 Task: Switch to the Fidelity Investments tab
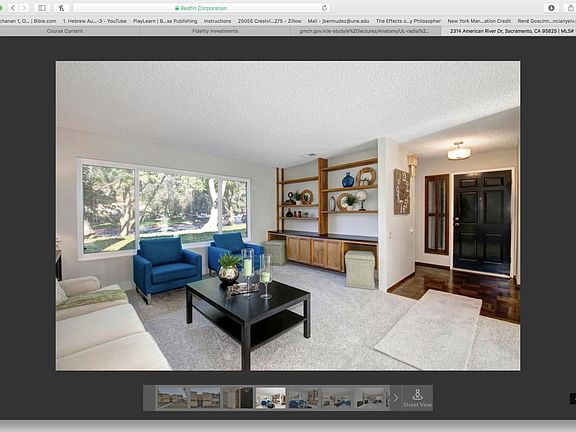pyautogui.click(x=215, y=31)
